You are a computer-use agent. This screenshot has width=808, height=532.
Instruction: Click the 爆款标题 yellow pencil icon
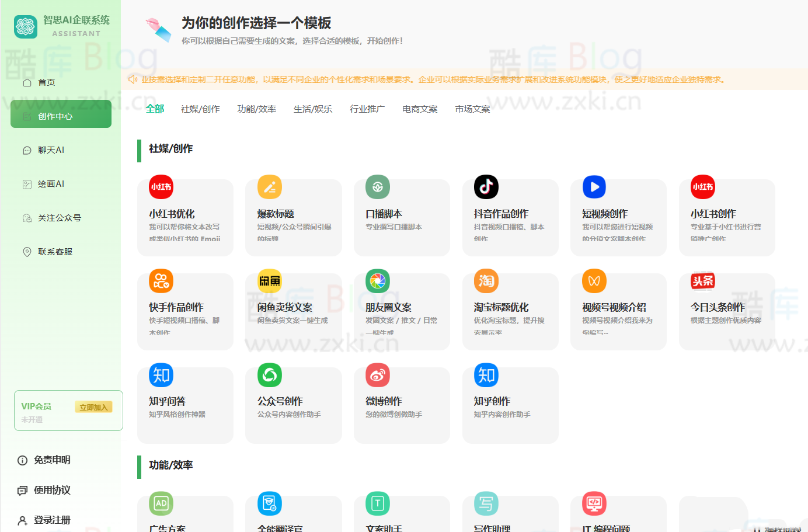coord(270,187)
